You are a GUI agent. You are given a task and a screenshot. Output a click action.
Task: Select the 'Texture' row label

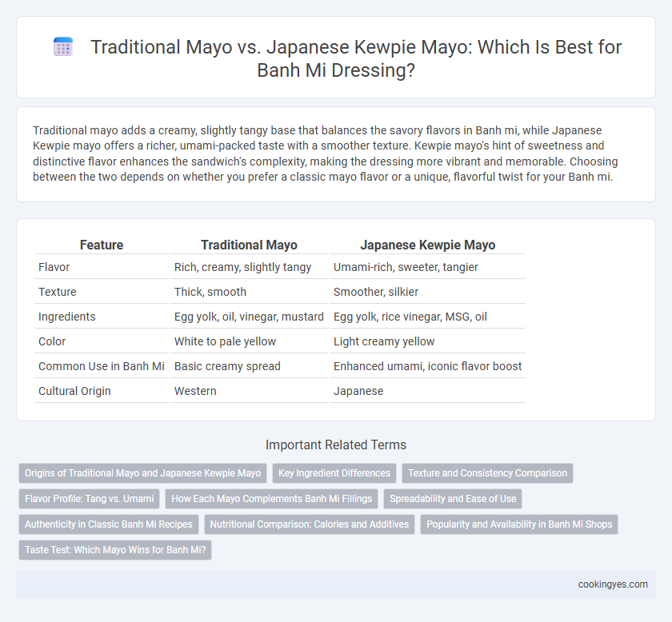(x=58, y=292)
